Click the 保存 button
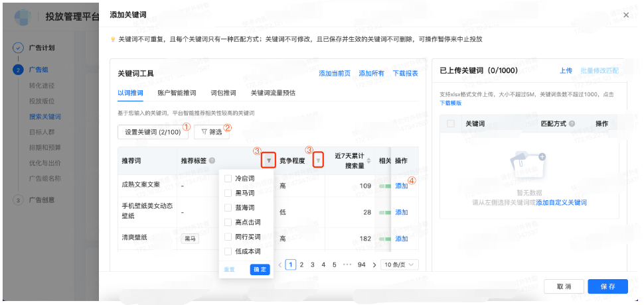Screen dimensions: 644x305 point(608,286)
